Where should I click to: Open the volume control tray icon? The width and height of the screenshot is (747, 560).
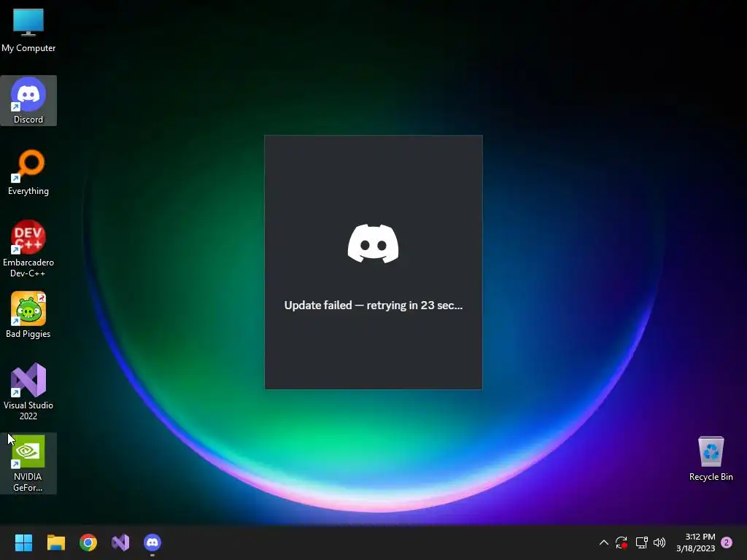pyautogui.click(x=659, y=542)
